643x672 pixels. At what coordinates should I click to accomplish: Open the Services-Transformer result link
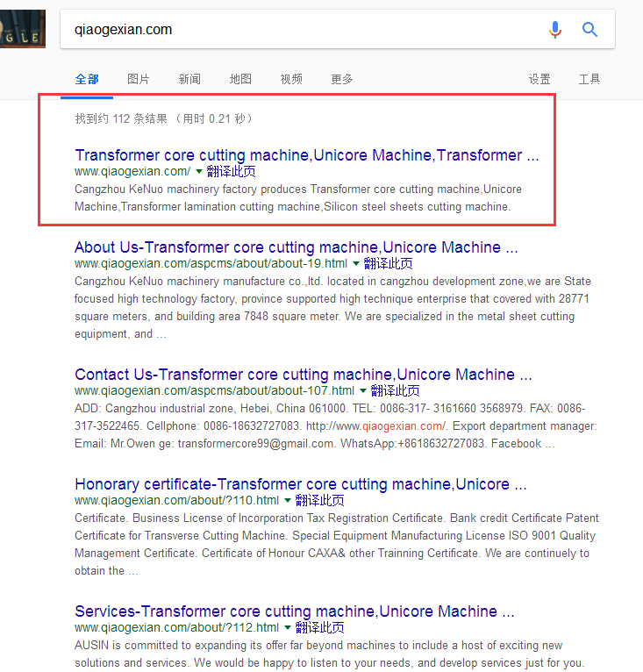click(295, 611)
